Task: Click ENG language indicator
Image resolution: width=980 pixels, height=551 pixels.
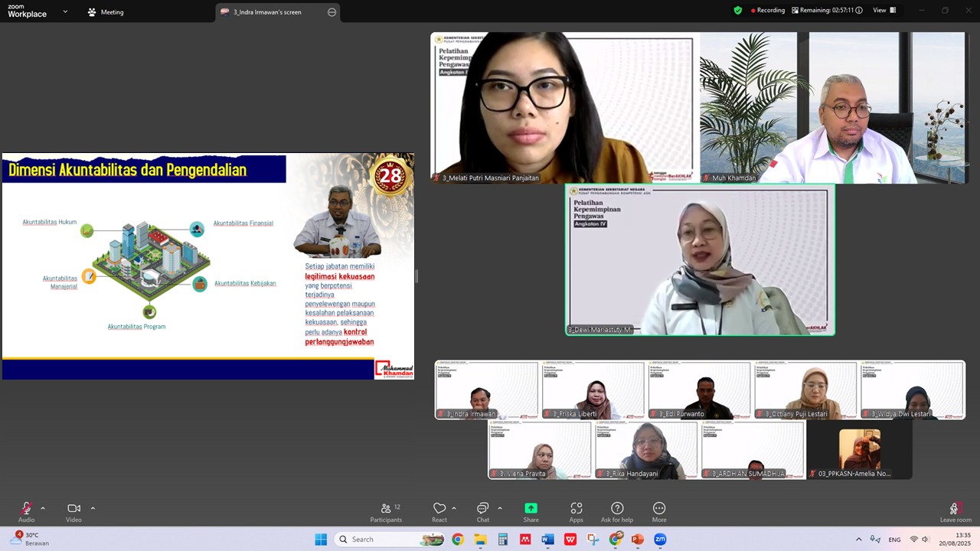Action: (x=894, y=540)
